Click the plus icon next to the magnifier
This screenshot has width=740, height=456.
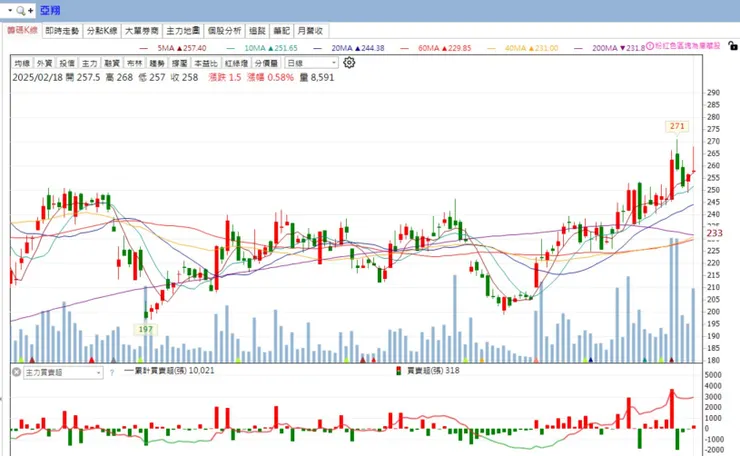click(30, 10)
